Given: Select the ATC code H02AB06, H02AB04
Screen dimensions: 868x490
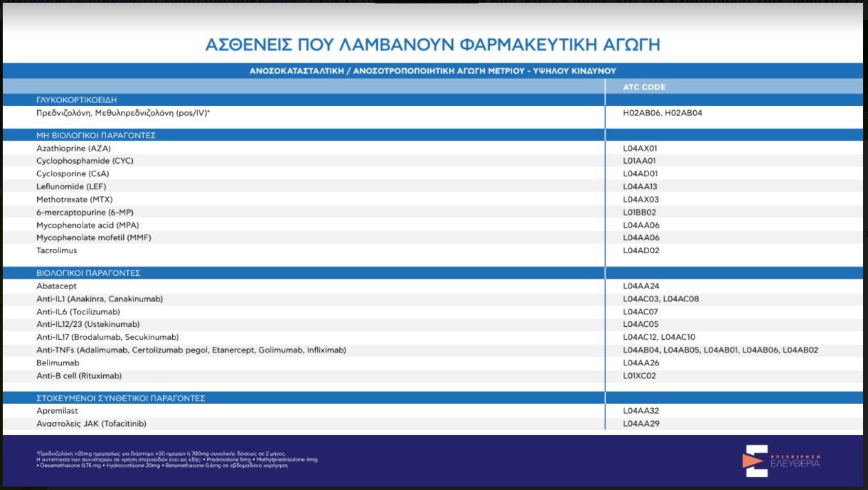Looking at the screenshot, I should pos(662,113).
